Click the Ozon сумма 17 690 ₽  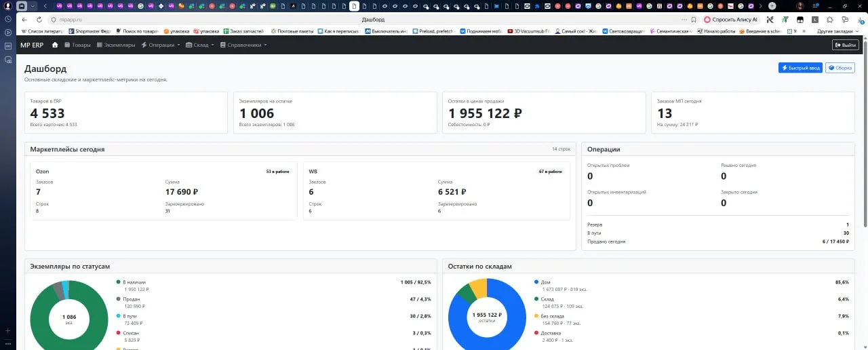click(182, 192)
